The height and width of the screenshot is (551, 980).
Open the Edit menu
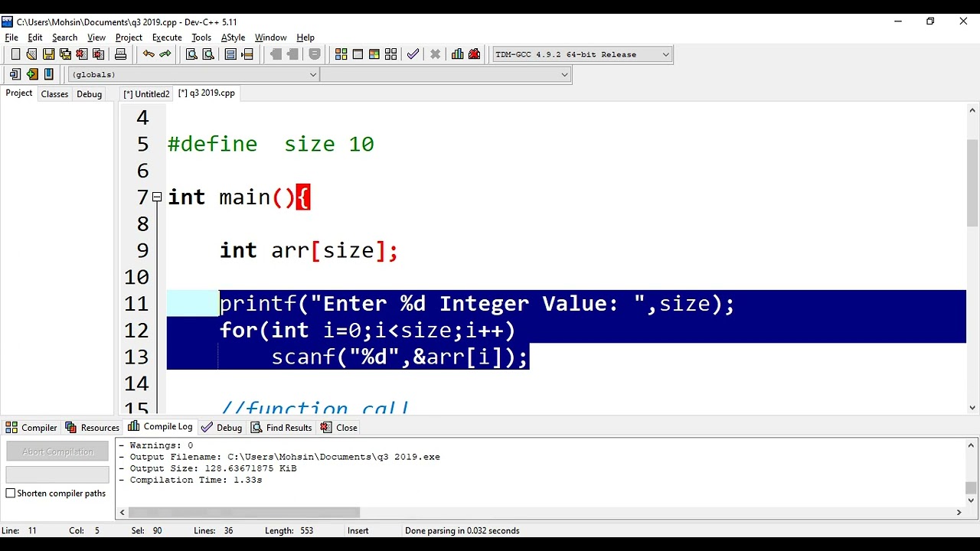[x=35, y=37]
